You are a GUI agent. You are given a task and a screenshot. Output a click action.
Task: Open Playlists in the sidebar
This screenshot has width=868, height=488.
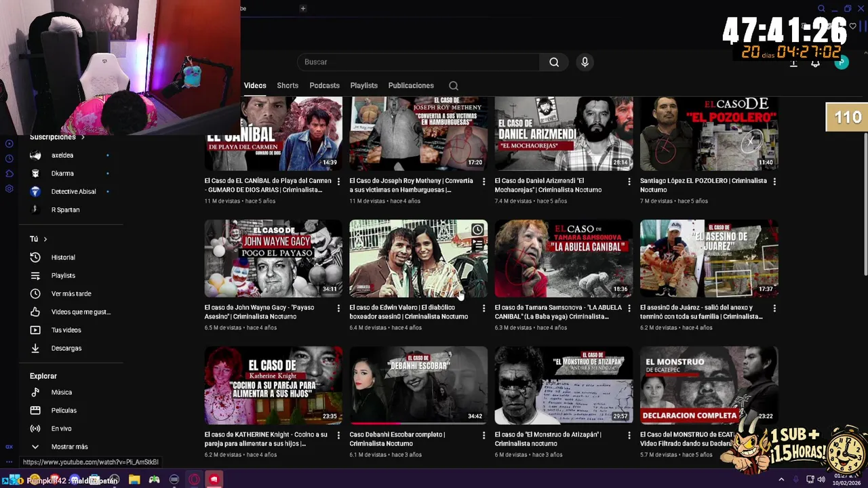tap(71, 276)
